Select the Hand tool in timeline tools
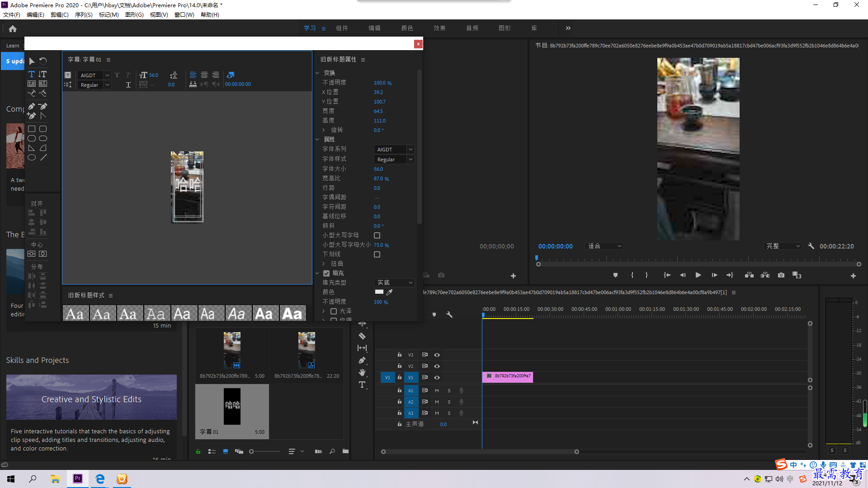 pyautogui.click(x=362, y=372)
